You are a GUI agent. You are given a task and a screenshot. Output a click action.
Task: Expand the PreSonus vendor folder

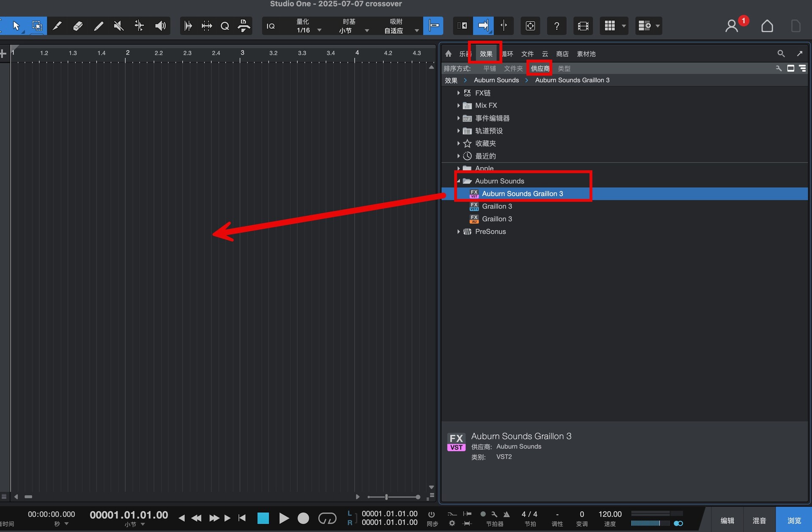pos(458,231)
